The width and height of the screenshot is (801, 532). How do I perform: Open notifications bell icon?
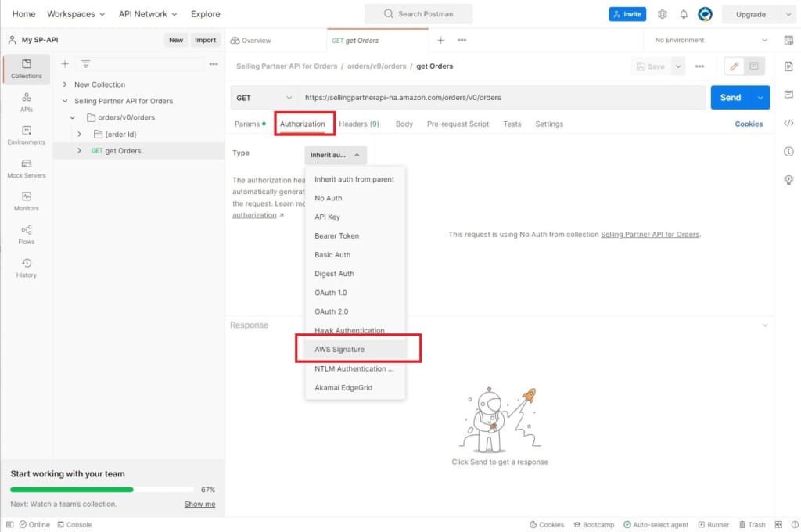684,14
